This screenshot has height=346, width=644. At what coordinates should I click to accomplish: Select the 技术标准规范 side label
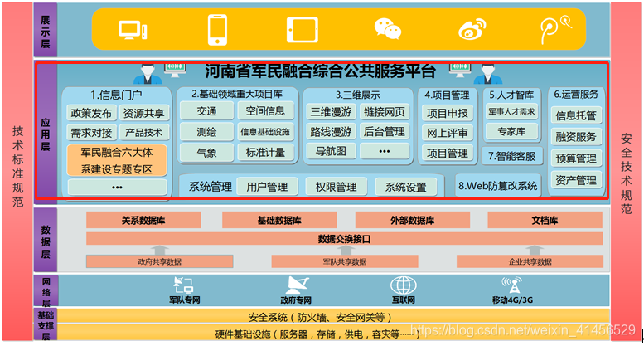(x=17, y=167)
